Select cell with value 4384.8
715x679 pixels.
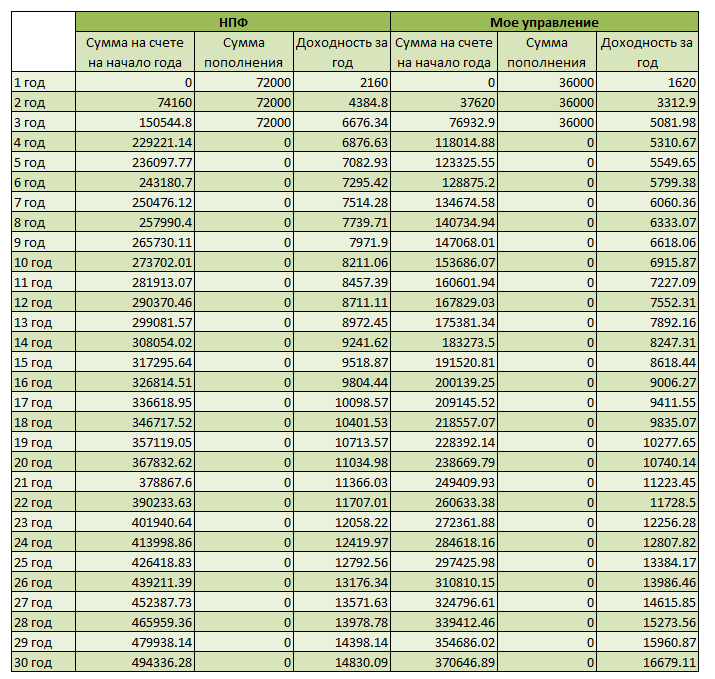click(342, 102)
